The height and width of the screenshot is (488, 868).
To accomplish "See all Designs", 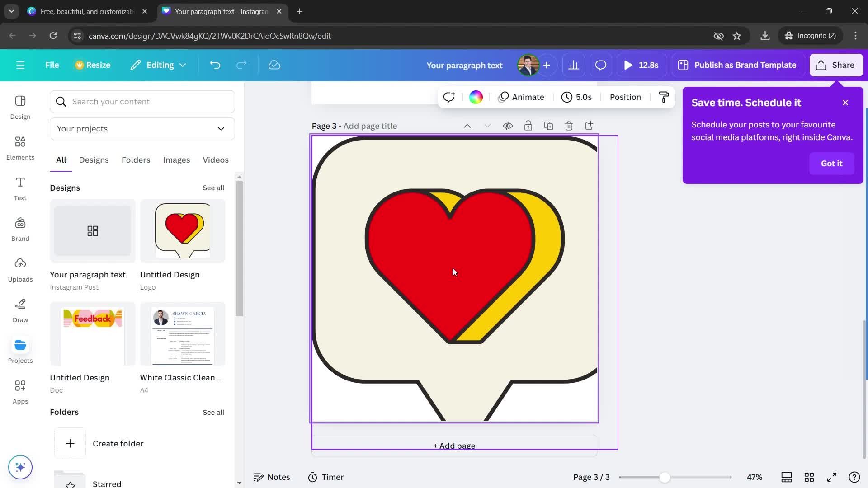I will (213, 188).
